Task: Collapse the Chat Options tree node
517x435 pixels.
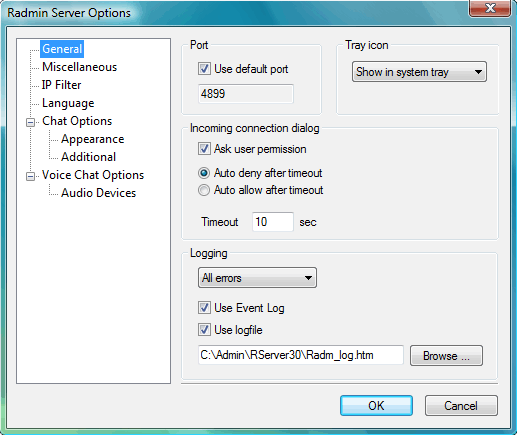Action: (x=30, y=123)
